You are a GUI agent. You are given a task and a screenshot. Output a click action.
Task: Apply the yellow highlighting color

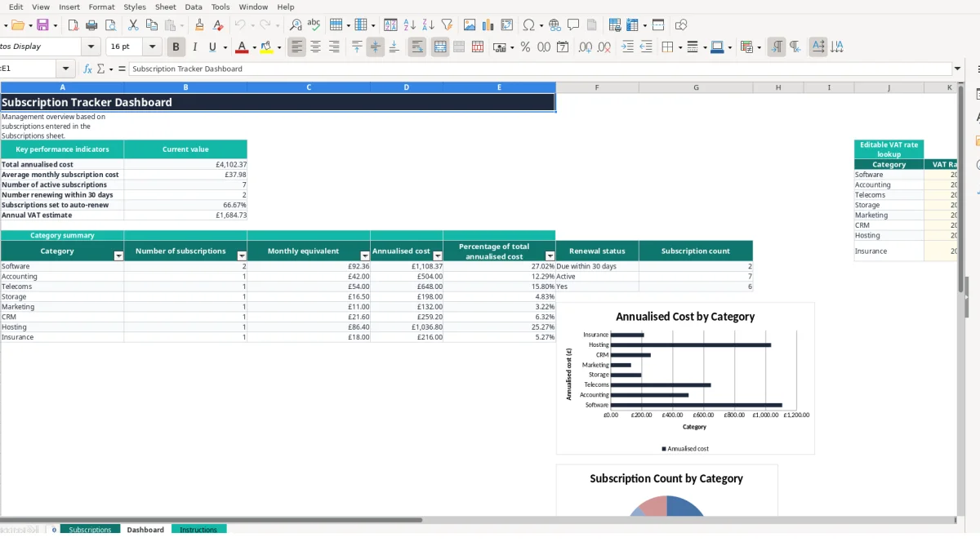tap(266, 47)
